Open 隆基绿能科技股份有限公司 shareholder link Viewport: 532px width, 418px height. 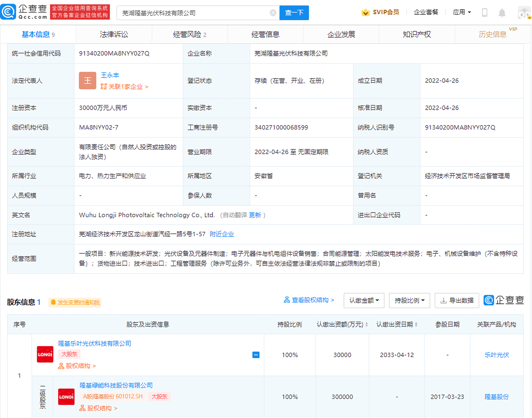click(116, 385)
